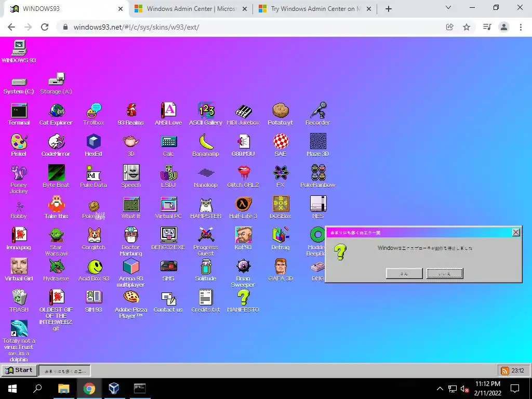532x399 pixels.
Task: Open the Windows 93 taskbar clock 23:12
Action: coord(518,371)
